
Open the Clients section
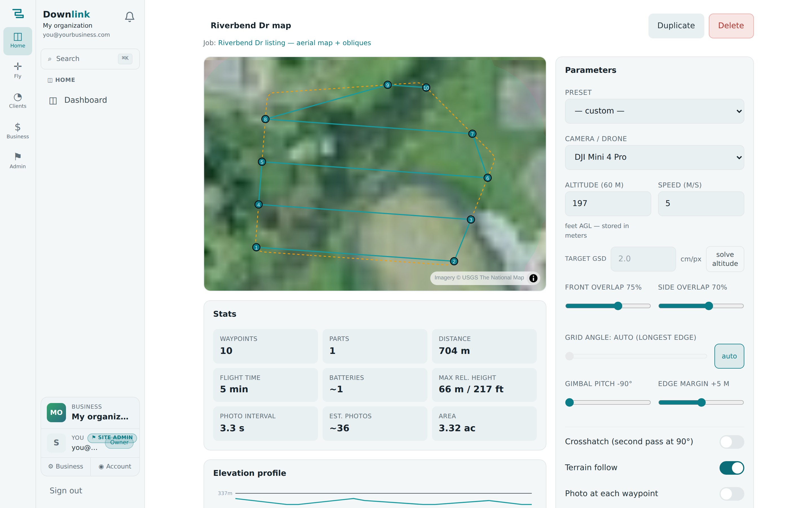[x=18, y=101]
